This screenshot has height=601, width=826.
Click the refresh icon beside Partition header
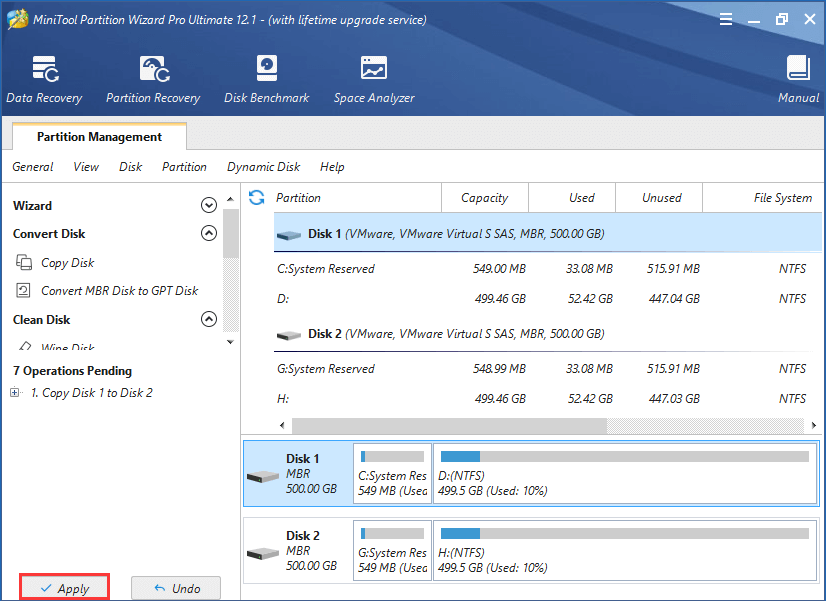pyautogui.click(x=257, y=198)
